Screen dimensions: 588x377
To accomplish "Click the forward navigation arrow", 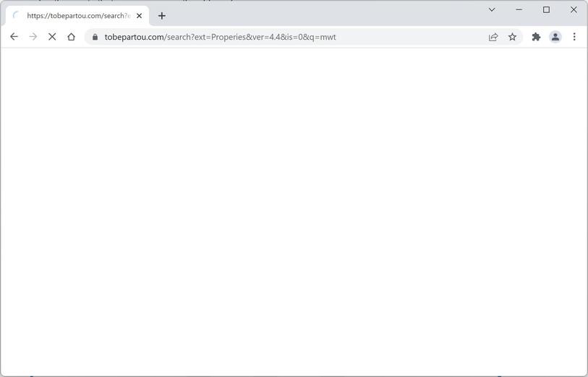I will [33, 37].
